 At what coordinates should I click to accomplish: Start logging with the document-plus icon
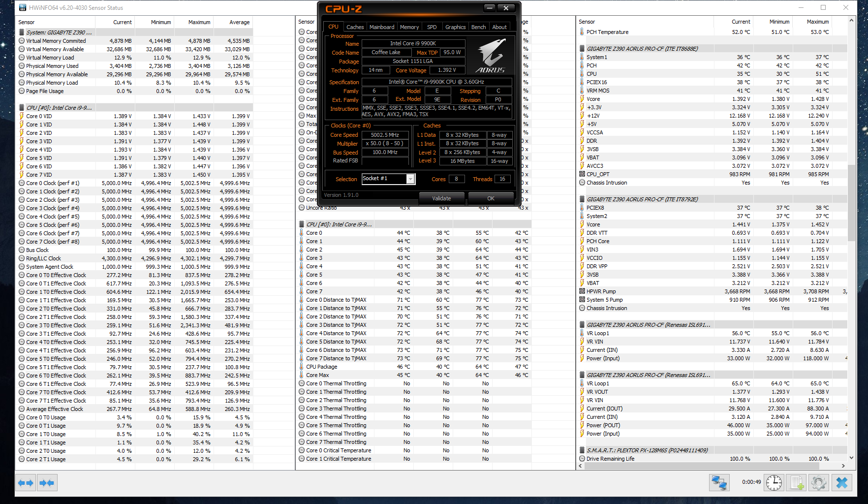pyautogui.click(x=797, y=483)
